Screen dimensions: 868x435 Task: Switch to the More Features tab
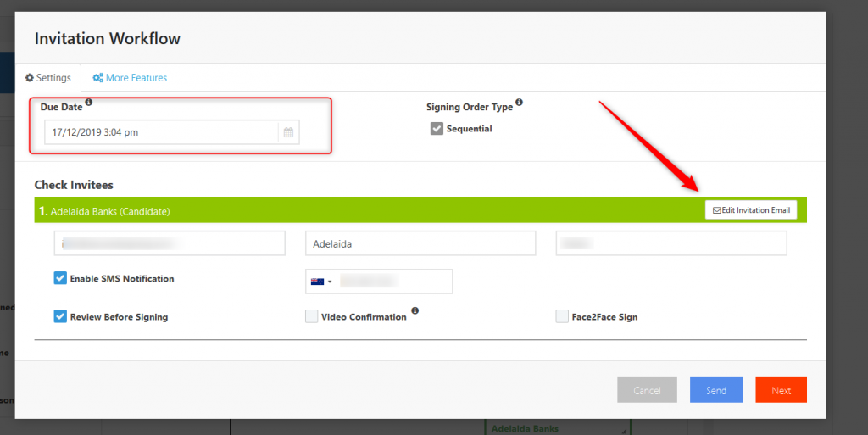(131, 78)
